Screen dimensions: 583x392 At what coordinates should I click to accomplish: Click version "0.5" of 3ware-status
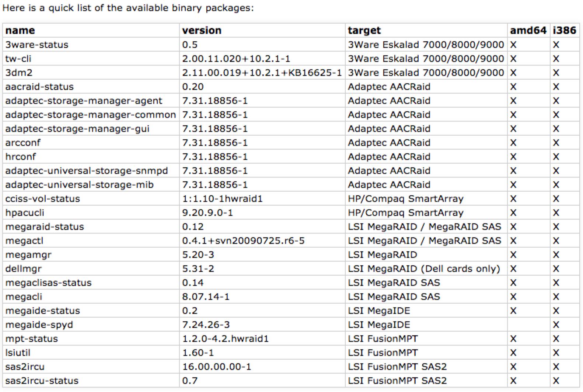(x=190, y=45)
